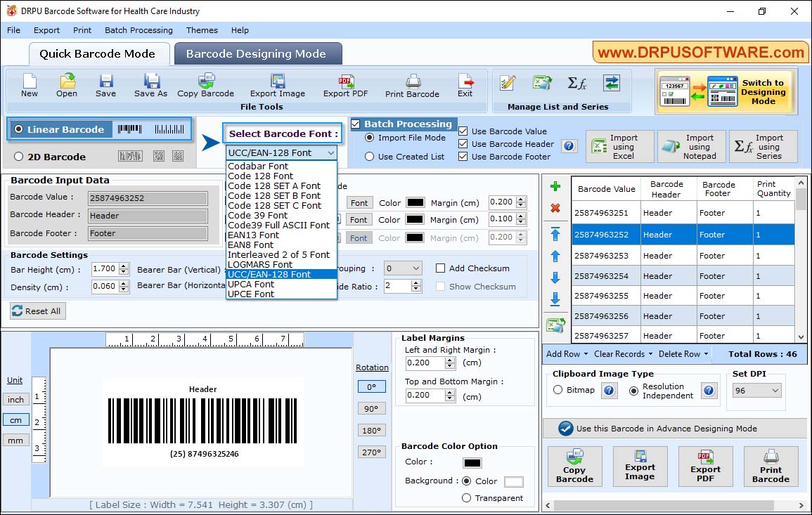The width and height of the screenshot is (812, 515).
Task: Open the Set DPI dropdown
Action: [x=756, y=389]
